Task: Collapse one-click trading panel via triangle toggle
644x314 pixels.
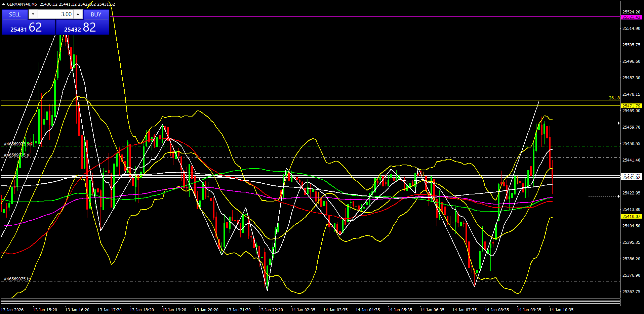Action: [3, 4]
